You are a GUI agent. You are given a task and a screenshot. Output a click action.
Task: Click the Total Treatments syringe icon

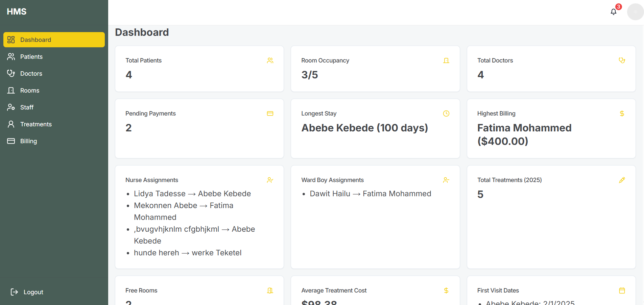622,180
